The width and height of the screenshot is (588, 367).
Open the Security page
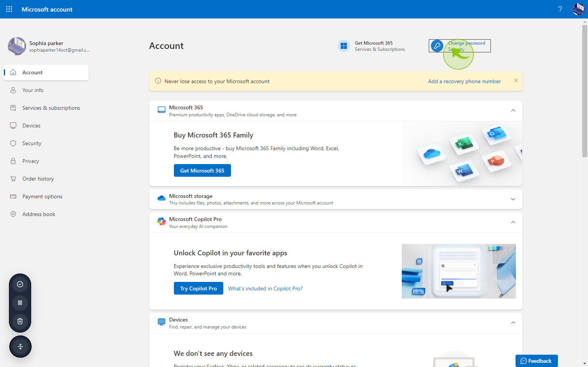pyautogui.click(x=46, y=143)
